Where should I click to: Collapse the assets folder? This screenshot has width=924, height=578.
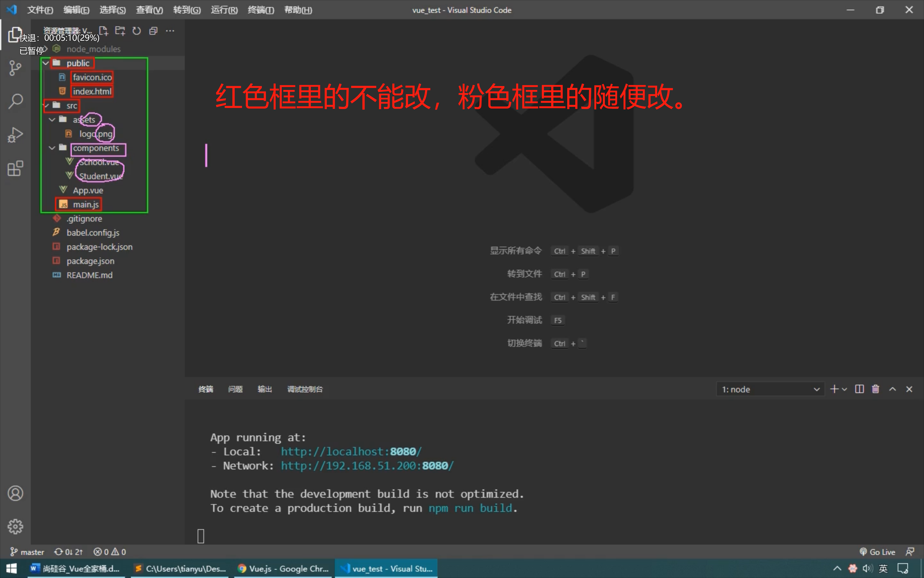[52, 120]
